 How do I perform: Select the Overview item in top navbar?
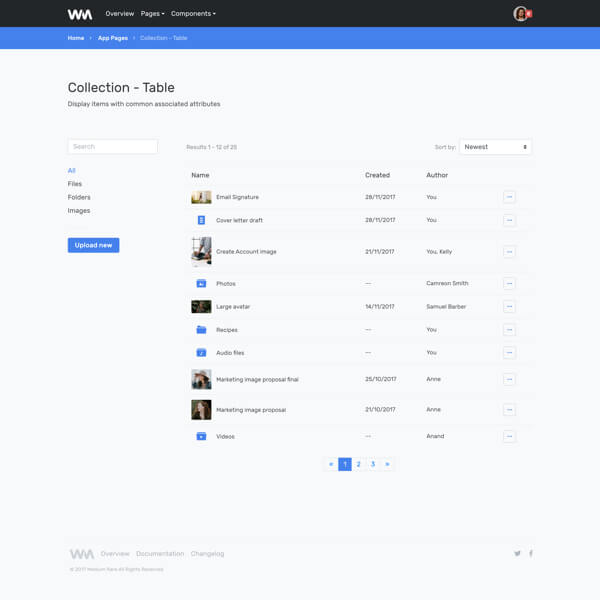[x=119, y=14]
